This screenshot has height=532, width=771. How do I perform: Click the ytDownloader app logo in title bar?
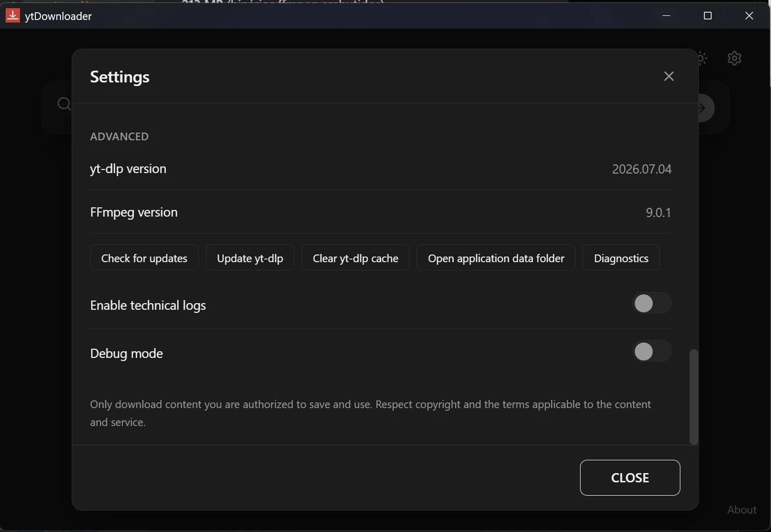click(x=13, y=16)
